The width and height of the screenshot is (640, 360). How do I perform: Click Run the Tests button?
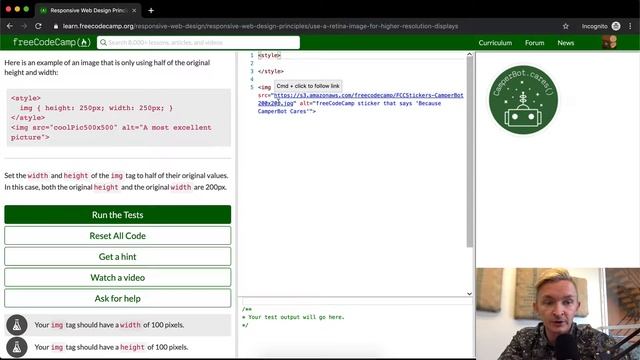[x=118, y=215]
